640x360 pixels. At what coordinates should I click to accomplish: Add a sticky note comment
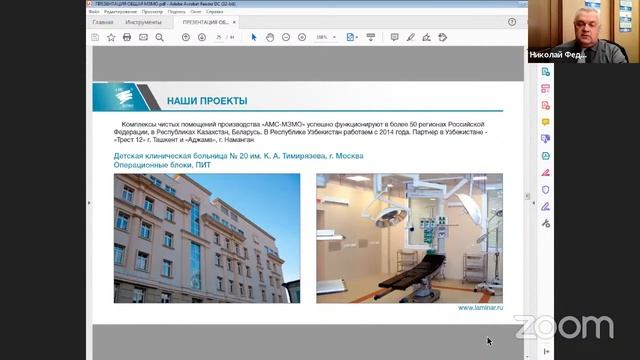[x=394, y=37]
